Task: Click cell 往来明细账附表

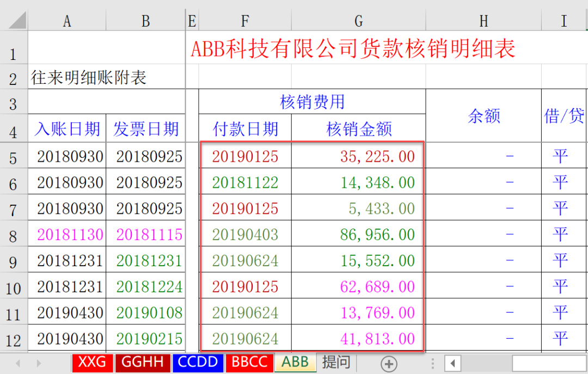Action: coord(107,77)
